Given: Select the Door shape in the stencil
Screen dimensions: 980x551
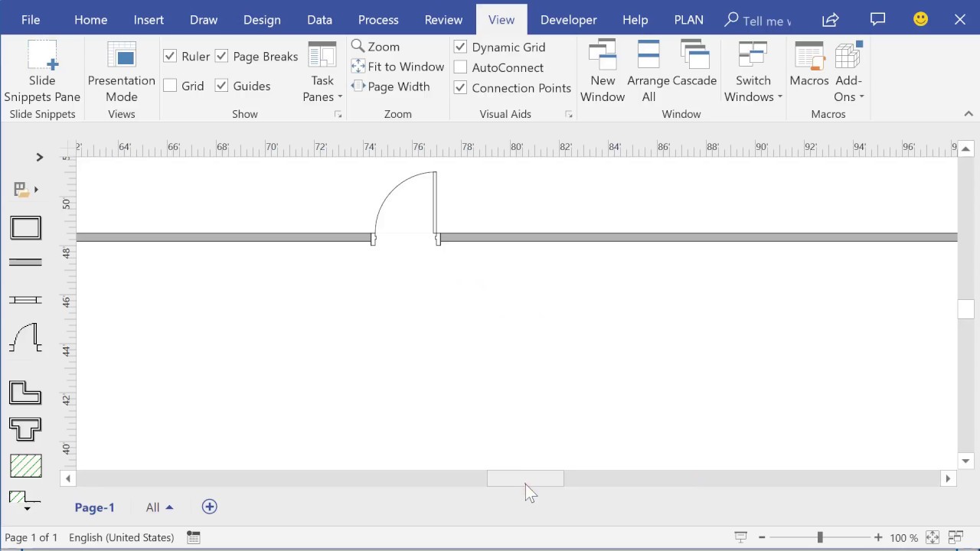Looking at the screenshot, I should [x=25, y=337].
